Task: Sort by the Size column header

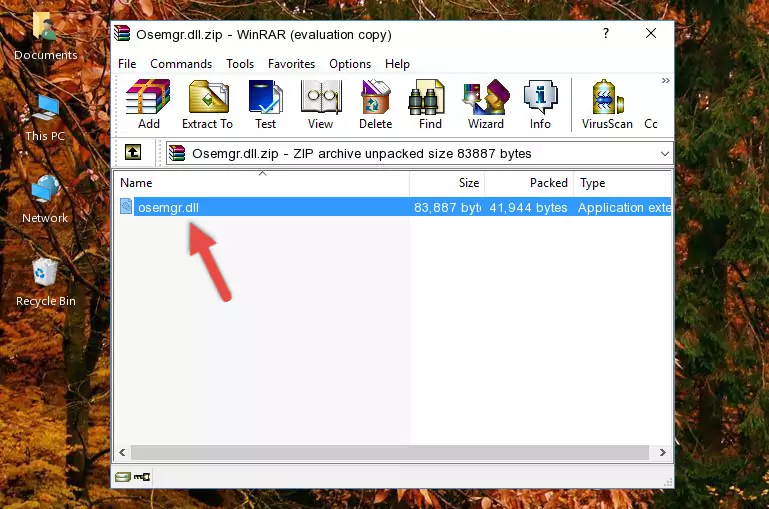Action: click(447, 183)
